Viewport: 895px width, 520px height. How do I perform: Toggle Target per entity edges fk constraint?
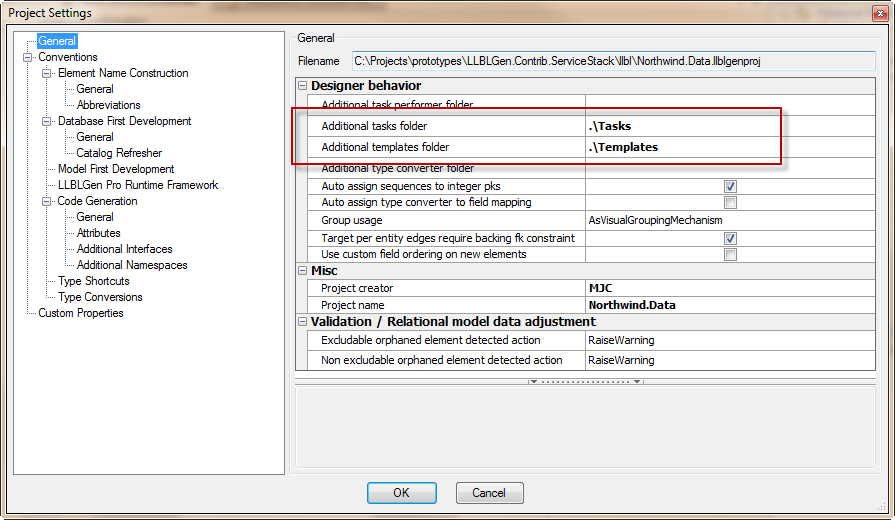point(730,239)
